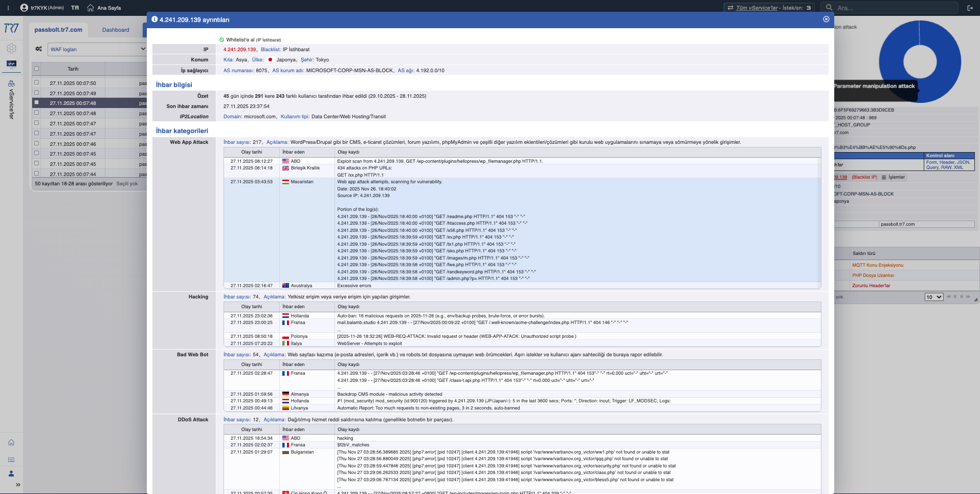Image resolution: width=980 pixels, height=494 pixels.
Task: Click the Tüm vService'ler link
Action: [756, 8]
